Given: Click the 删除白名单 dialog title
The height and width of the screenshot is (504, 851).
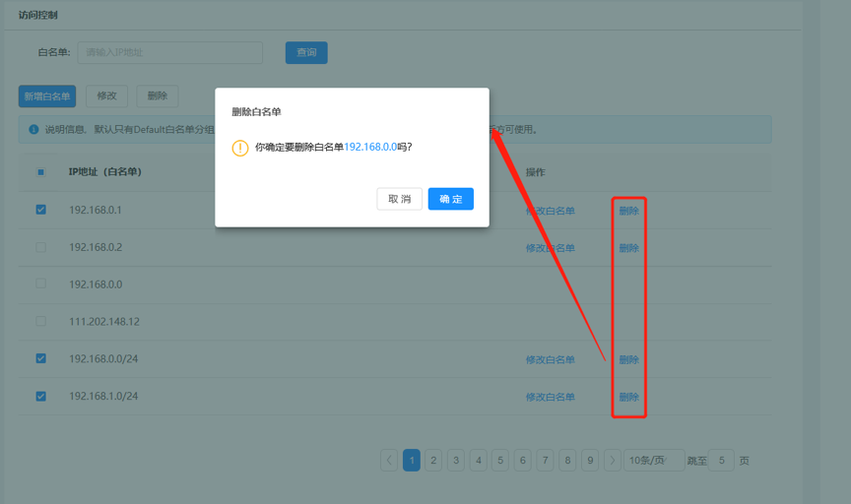Looking at the screenshot, I should point(257,112).
